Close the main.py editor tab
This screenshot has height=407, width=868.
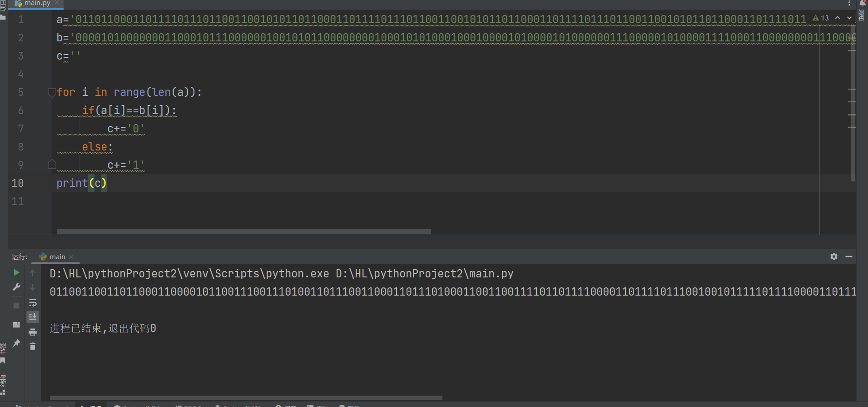(57, 3)
